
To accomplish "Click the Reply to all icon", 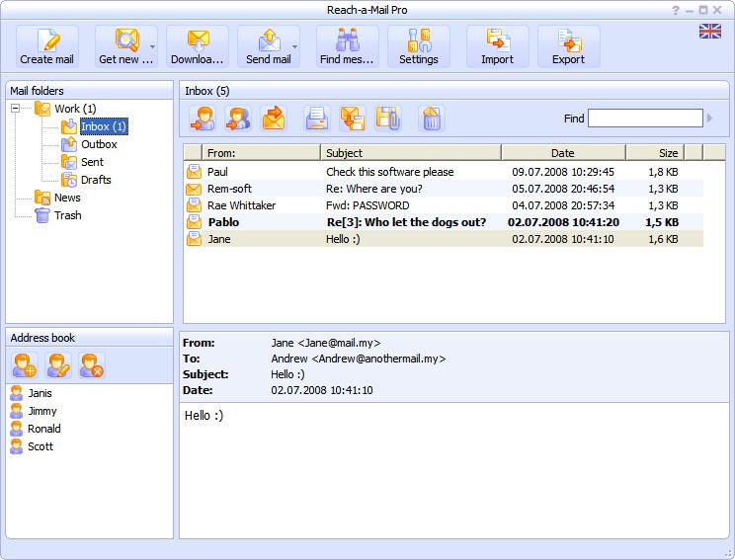I will [x=238, y=119].
